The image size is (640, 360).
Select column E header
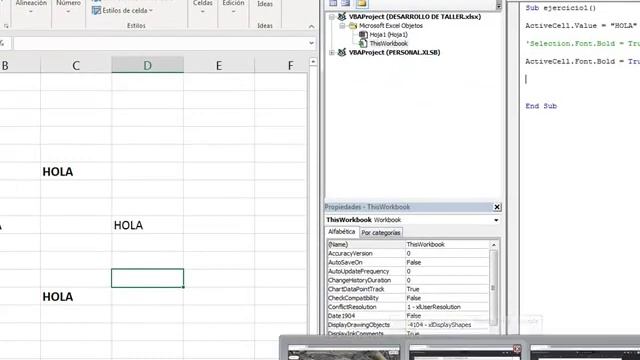[219, 65]
